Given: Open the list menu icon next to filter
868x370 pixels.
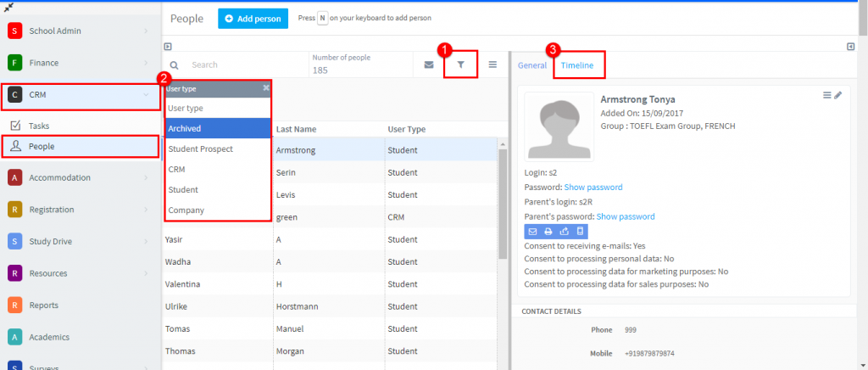Looking at the screenshot, I should pyautogui.click(x=492, y=64).
